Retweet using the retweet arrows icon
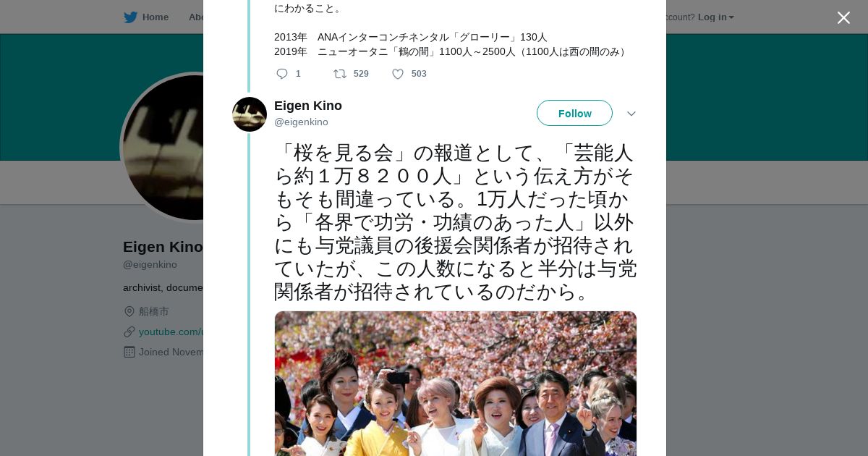Viewport: 868px width, 456px height. pyautogui.click(x=339, y=74)
